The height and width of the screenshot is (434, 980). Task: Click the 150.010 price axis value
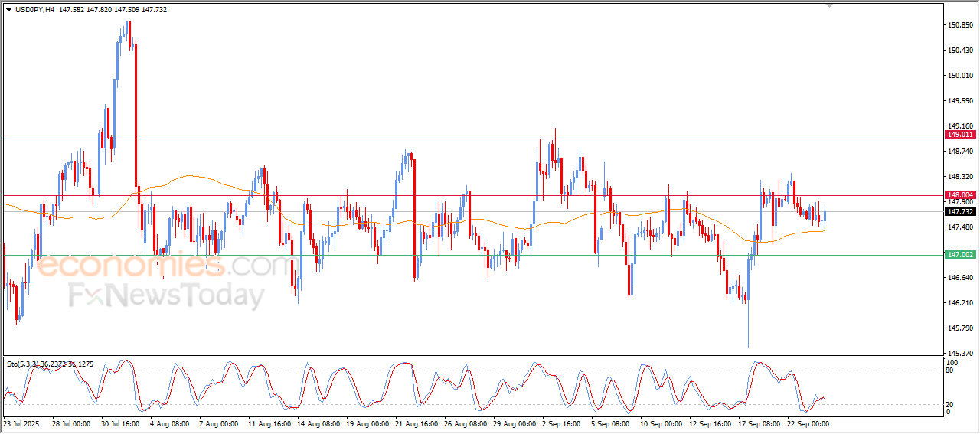click(961, 76)
